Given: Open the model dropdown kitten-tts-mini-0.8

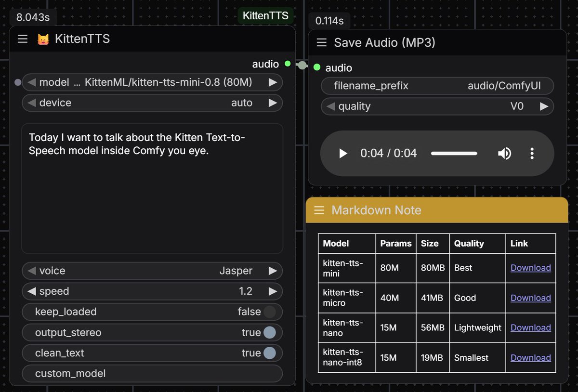Looking at the screenshot, I should coord(152,82).
